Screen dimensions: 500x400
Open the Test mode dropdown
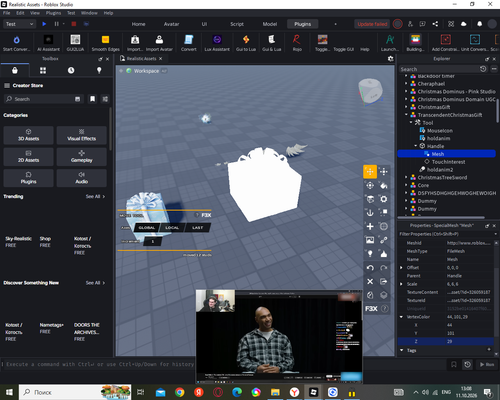tap(19, 24)
